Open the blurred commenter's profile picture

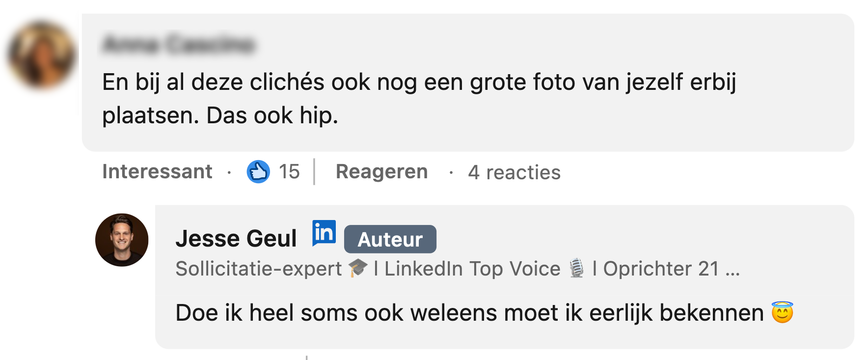pyautogui.click(x=43, y=55)
